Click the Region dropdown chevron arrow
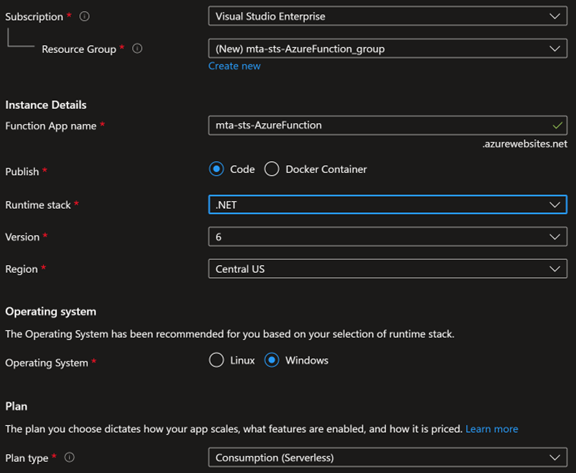The width and height of the screenshot is (576, 473). click(555, 269)
